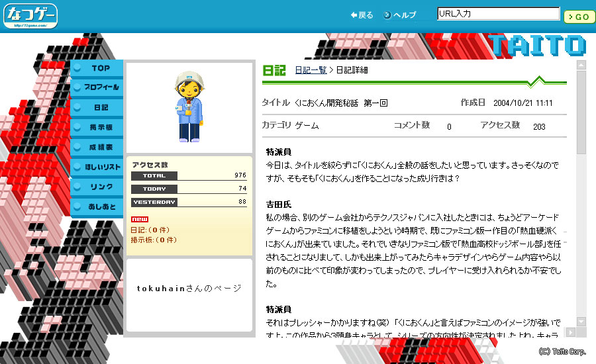Click the horizontal scroll right arrow
Viewport: 596px width, 364px height.
[x=571, y=332]
